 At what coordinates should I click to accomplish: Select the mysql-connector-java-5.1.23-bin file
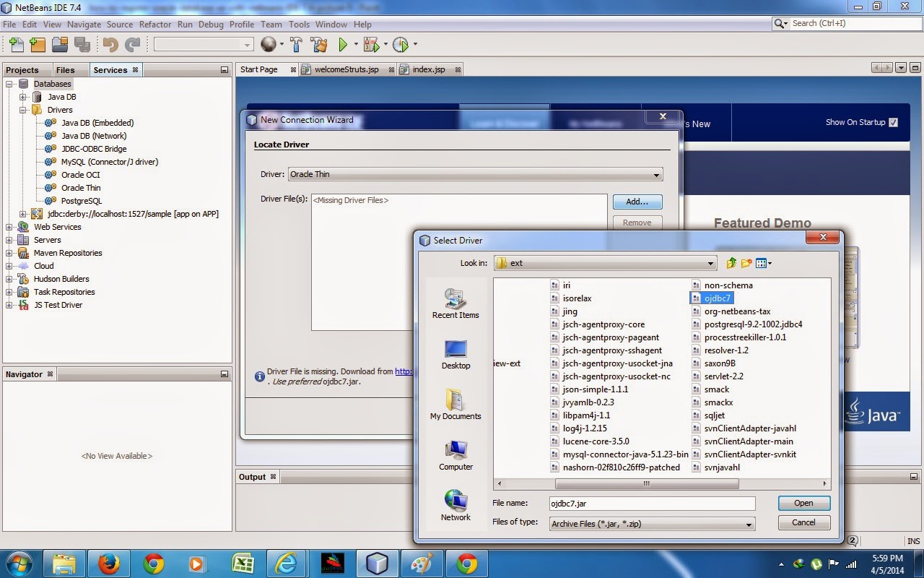click(x=625, y=454)
